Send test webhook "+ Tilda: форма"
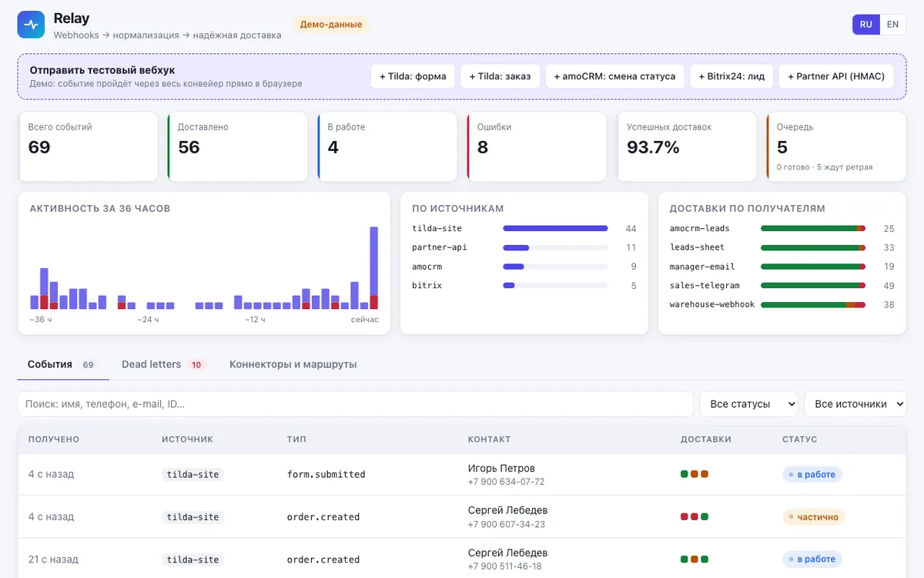The height and width of the screenshot is (578, 924). (x=413, y=76)
